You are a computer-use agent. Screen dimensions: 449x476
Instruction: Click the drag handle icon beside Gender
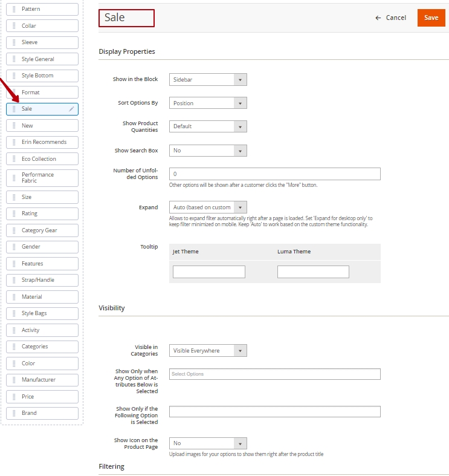15,247
